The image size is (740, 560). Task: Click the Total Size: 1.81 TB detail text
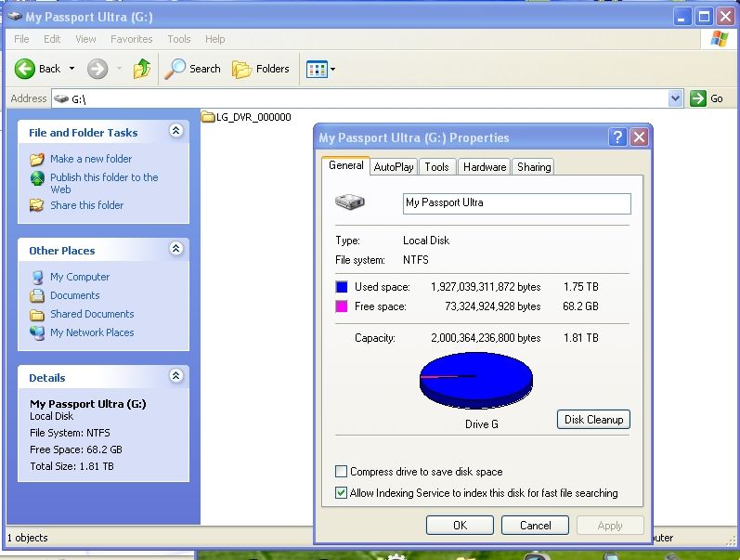(71, 466)
